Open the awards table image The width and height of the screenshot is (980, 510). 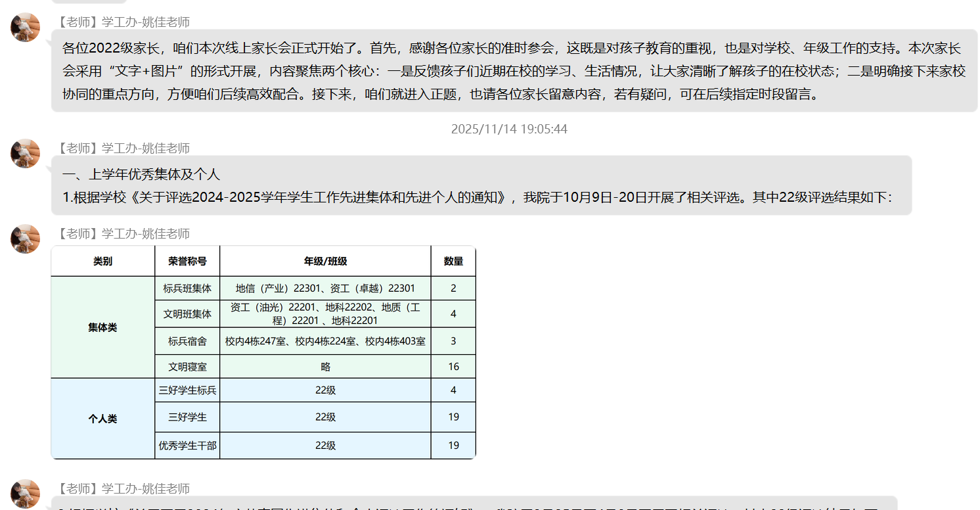click(x=263, y=352)
